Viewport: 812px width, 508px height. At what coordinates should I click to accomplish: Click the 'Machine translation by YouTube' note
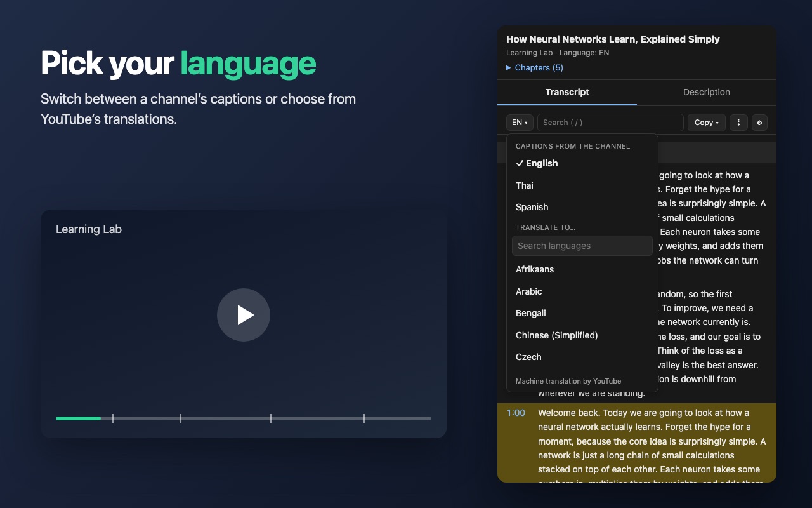[x=568, y=381]
